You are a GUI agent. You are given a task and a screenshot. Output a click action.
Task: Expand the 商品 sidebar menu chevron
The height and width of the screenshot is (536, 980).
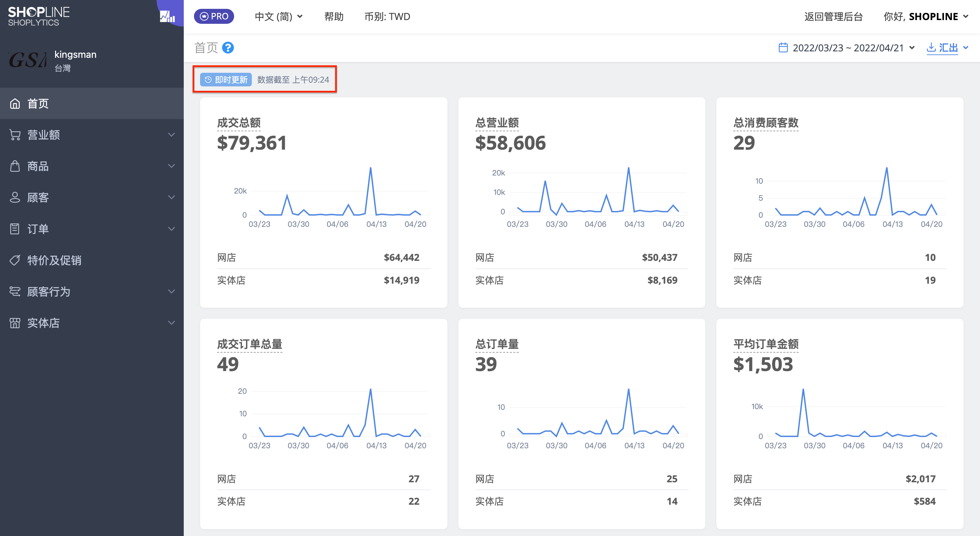pyautogui.click(x=171, y=166)
